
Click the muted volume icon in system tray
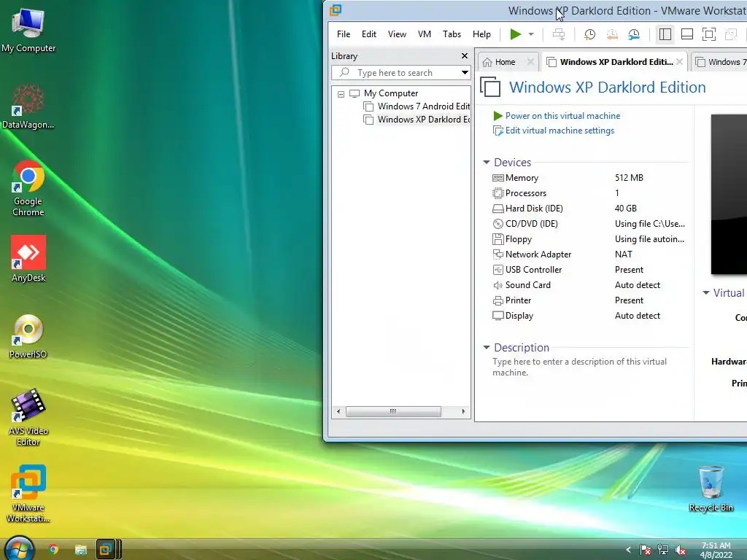click(681, 550)
